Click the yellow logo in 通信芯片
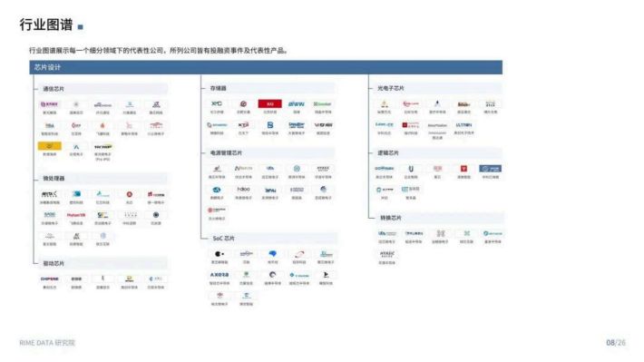Screen dimensions: 644x362 49,146
